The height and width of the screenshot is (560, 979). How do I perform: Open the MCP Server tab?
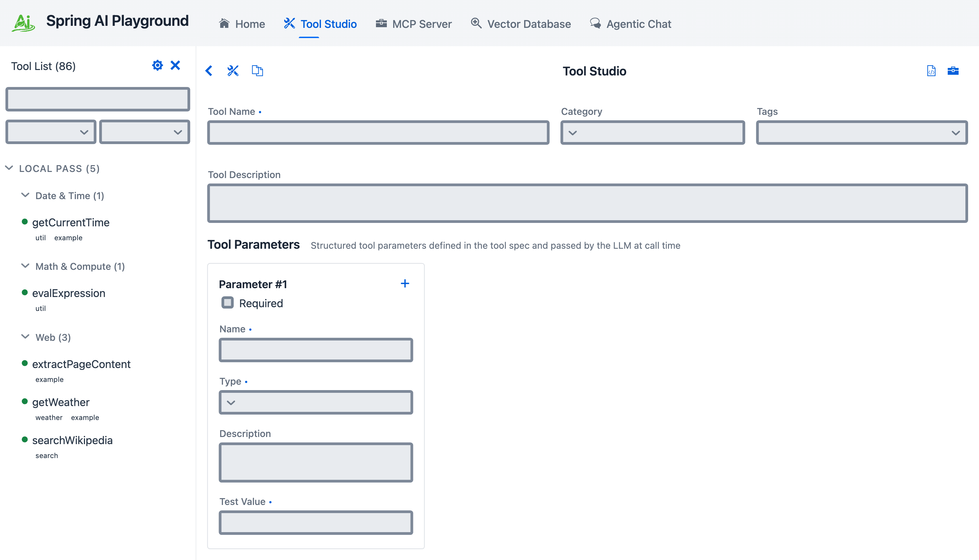414,24
